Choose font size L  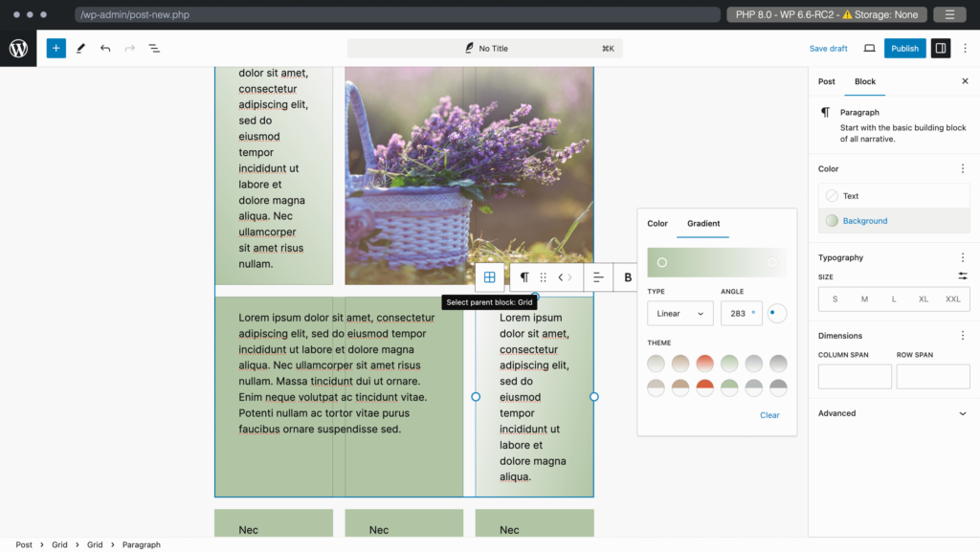click(x=894, y=299)
